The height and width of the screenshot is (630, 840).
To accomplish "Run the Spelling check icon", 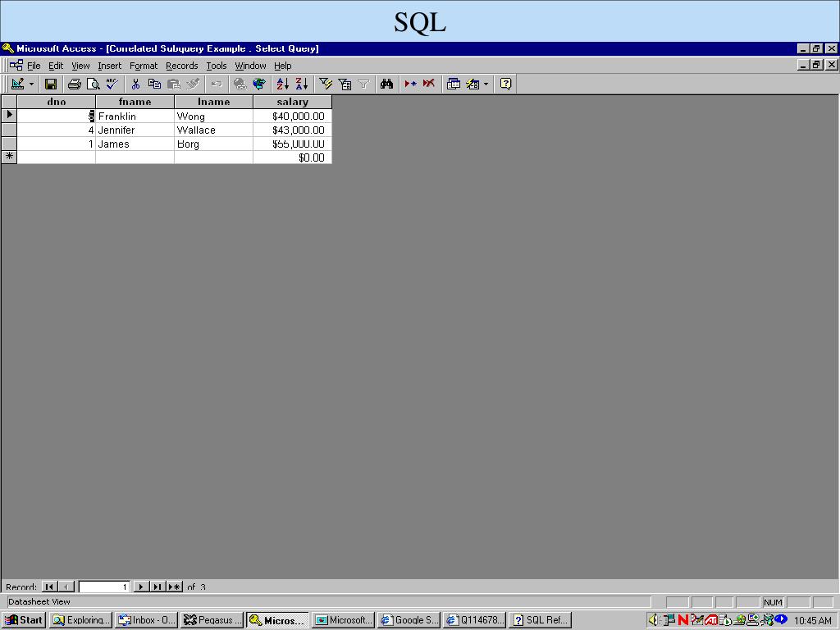I will point(112,84).
